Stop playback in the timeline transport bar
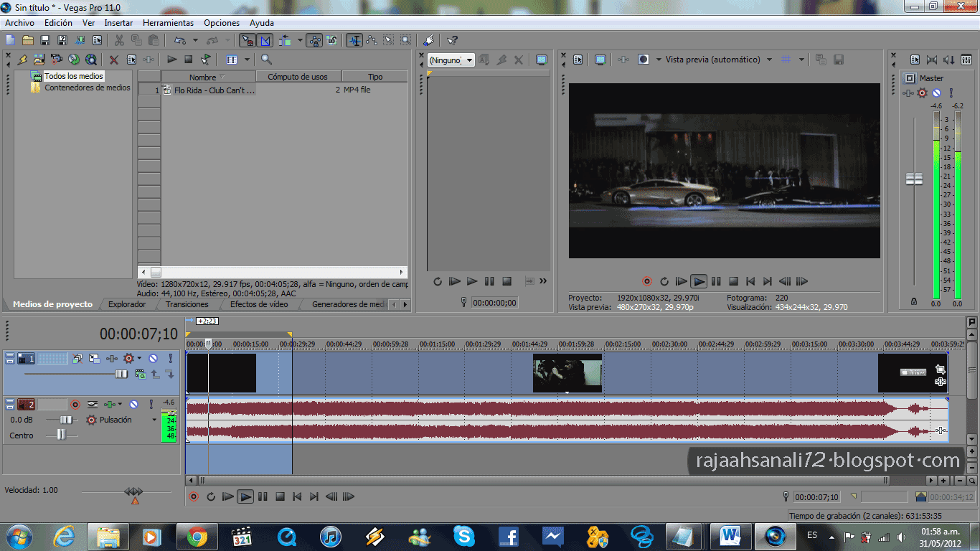 [280, 496]
